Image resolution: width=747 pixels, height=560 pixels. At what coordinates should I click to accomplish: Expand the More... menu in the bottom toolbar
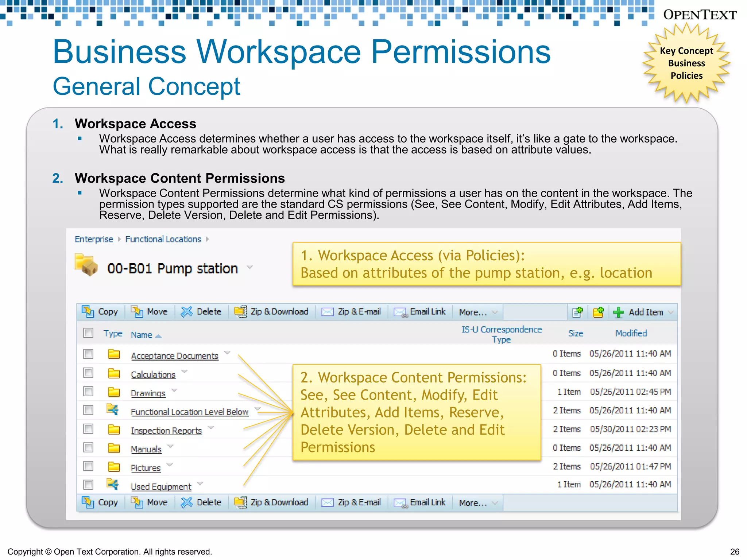pyautogui.click(x=478, y=503)
